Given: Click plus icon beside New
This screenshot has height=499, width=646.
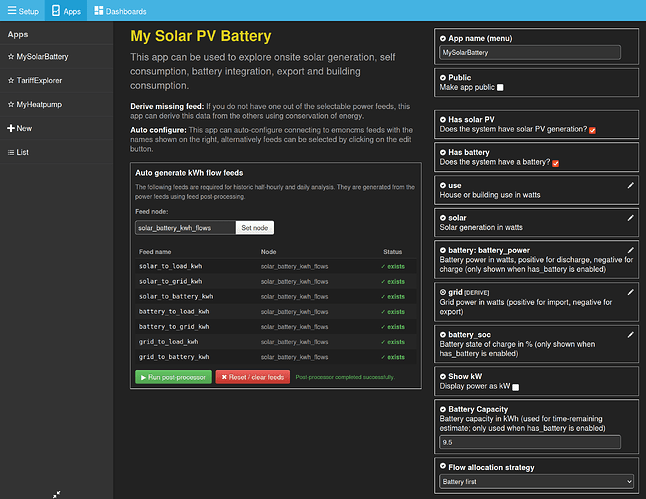Looking at the screenshot, I should pyautogui.click(x=11, y=128).
